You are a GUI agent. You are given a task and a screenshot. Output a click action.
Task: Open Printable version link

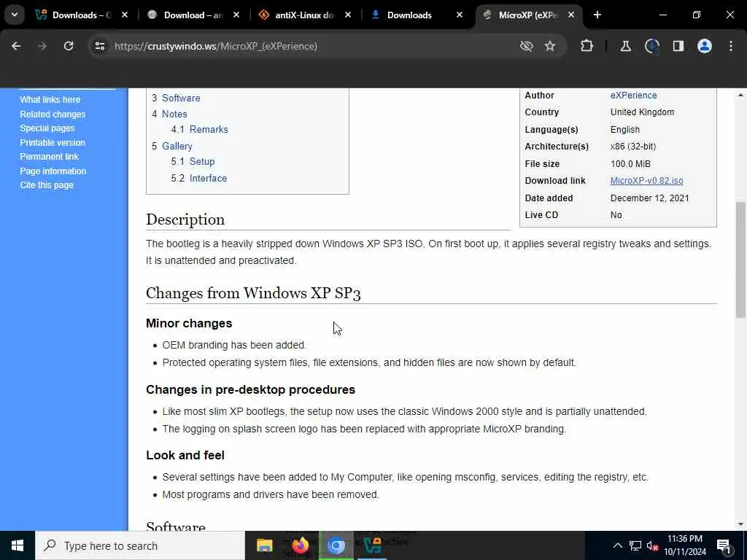53,142
